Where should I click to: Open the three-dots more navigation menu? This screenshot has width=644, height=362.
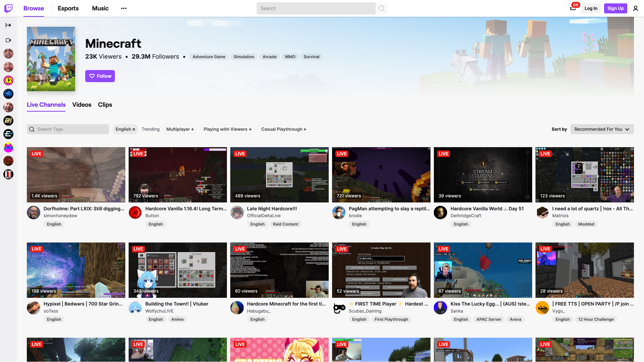123,8
